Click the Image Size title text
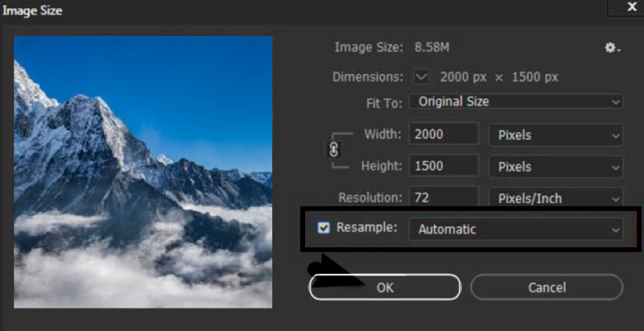The width and height of the screenshot is (644, 331). [x=32, y=10]
